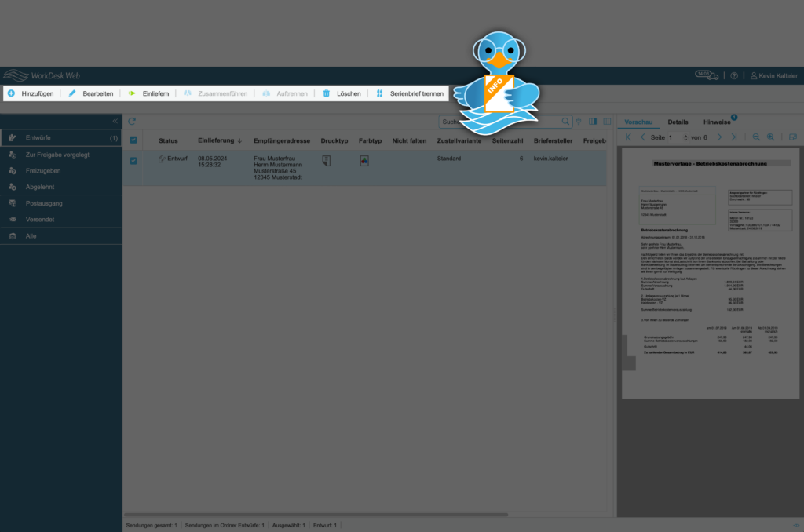Zoom in on the document preview

point(771,137)
